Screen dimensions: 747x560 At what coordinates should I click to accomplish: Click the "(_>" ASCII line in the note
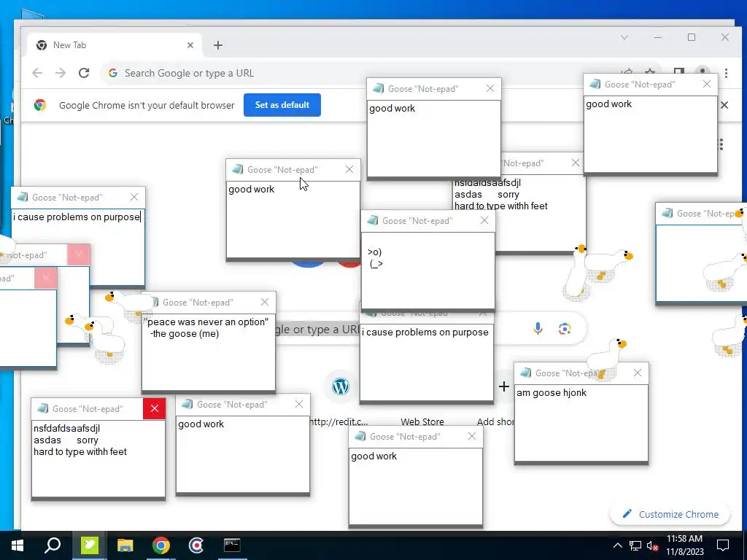click(376, 264)
